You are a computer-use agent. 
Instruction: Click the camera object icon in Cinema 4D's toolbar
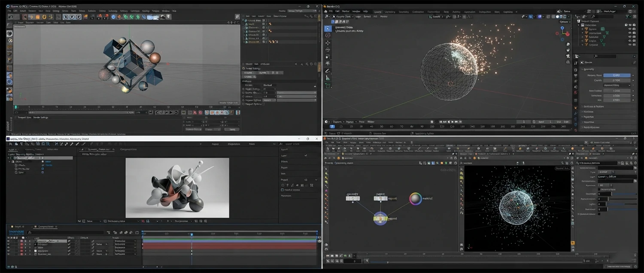point(163,17)
